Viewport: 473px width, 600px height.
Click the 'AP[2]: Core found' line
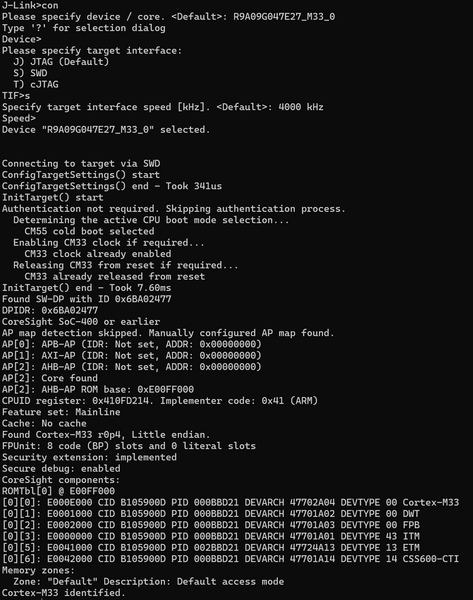(x=50, y=378)
